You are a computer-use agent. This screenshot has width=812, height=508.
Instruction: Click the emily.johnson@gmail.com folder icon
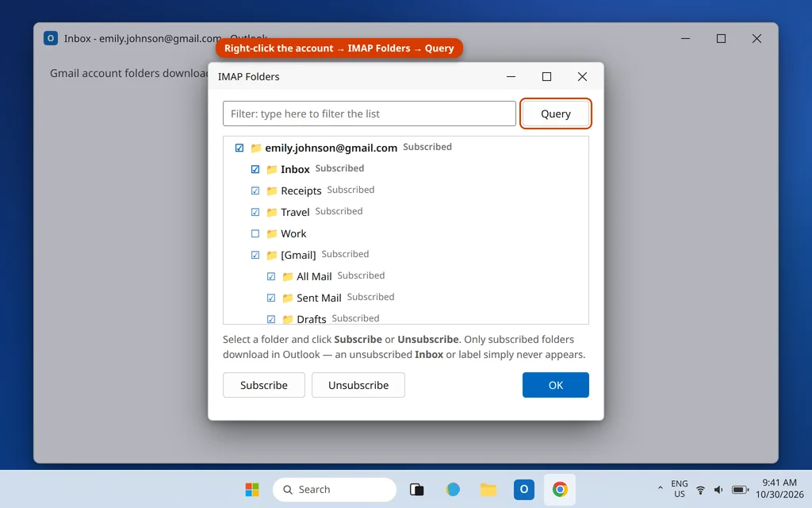coord(256,148)
